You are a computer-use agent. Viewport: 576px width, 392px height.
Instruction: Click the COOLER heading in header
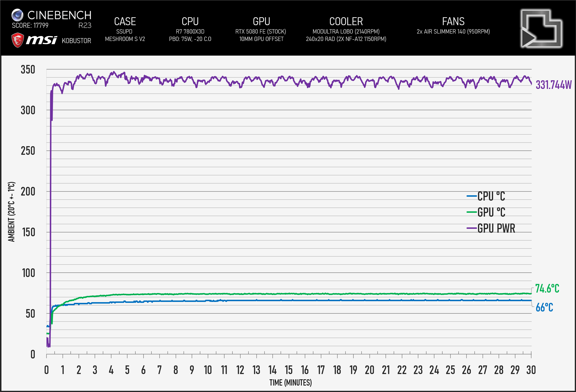point(346,22)
